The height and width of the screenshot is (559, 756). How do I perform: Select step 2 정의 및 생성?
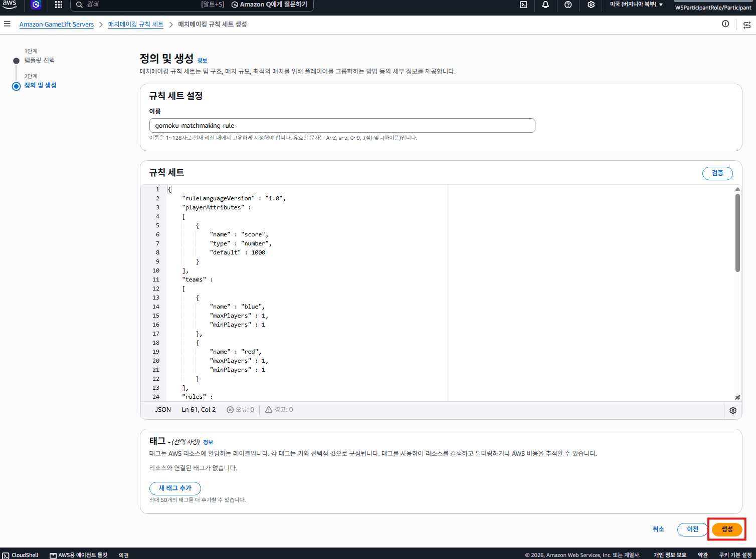coord(41,85)
